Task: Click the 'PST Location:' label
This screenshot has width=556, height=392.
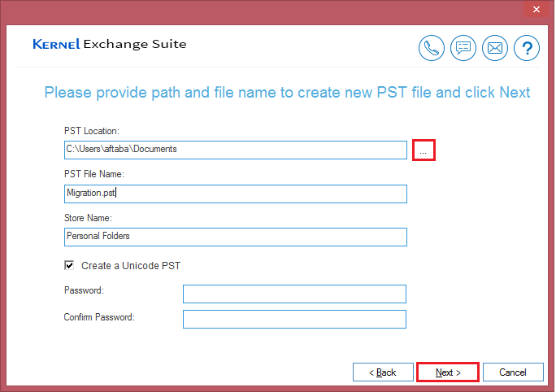Action: tap(92, 131)
